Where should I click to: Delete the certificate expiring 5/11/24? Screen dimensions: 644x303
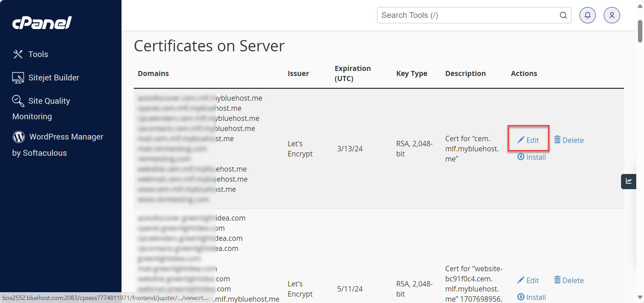pos(569,280)
